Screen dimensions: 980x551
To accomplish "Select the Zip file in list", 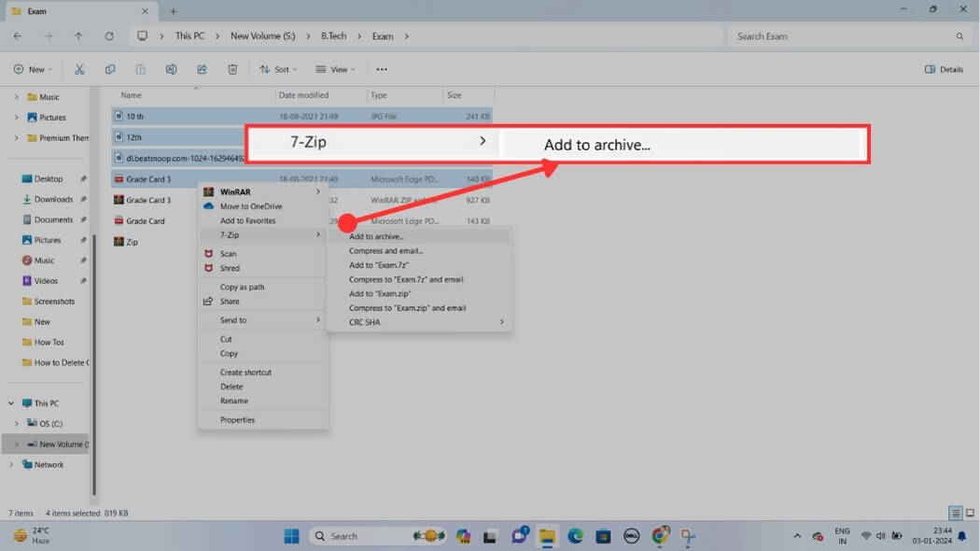I will [126, 242].
